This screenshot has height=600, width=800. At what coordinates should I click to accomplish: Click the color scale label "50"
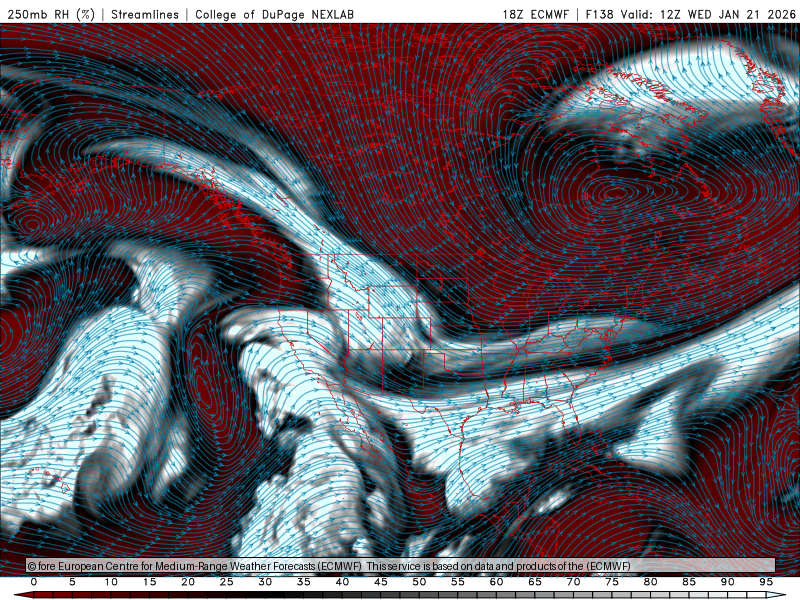(419, 582)
